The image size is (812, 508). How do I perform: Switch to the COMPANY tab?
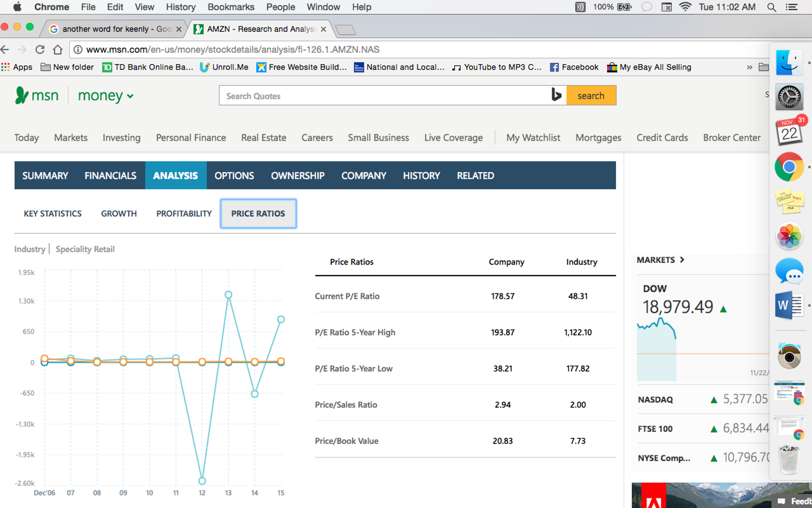(364, 176)
